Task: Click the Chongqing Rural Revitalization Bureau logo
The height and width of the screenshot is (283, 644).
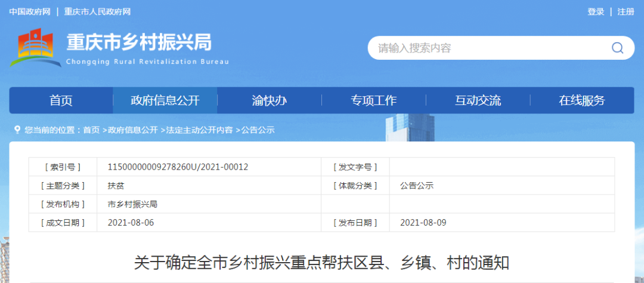Action: click(x=35, y=47)
